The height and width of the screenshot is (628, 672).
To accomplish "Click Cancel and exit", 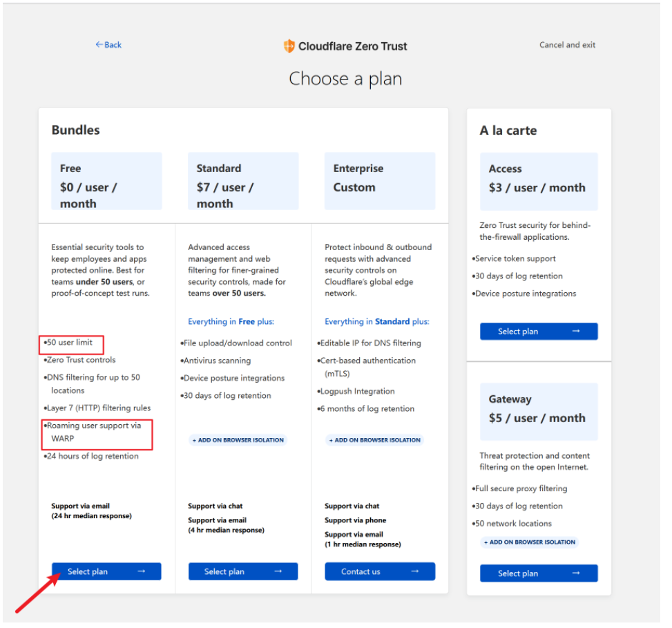I will pyautogui.click(x=567, y=45).
